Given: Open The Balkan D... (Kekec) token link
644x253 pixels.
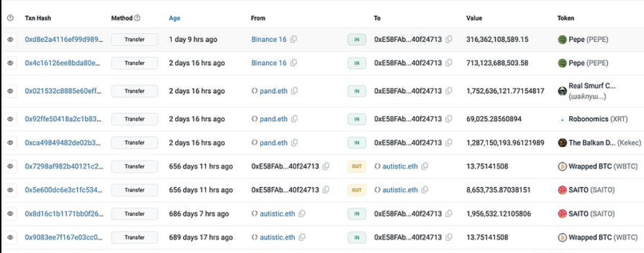Looking at the screenshot, I should coord(605,143).
